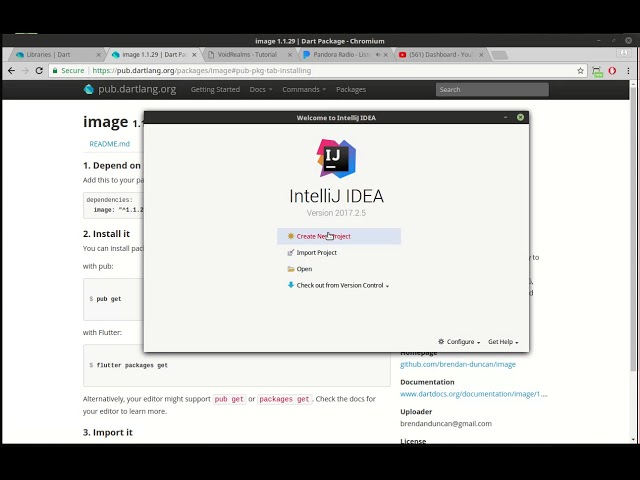Close the Pandora Radio tab
The height and width of the screenshot is (480, 640).
coord(386,55)
